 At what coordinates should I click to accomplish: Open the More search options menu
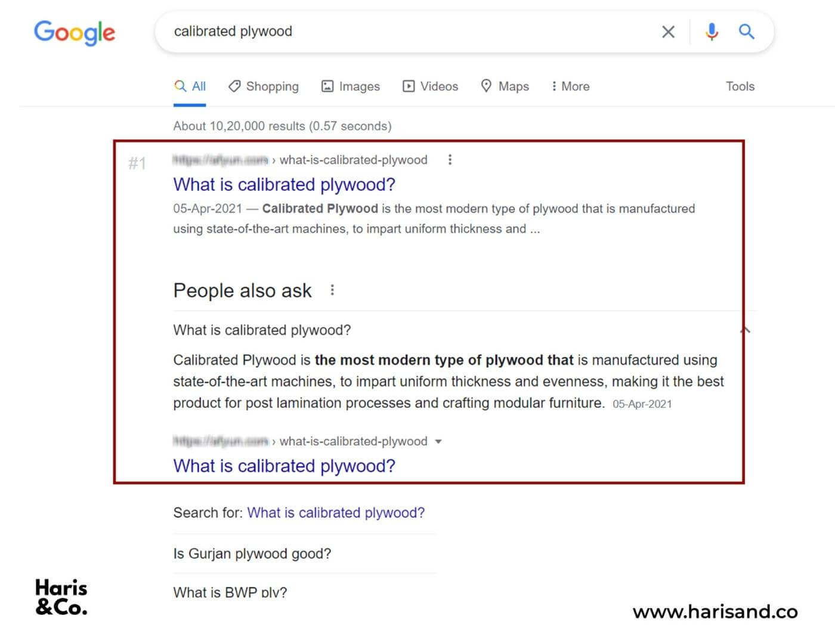coord(570,86)
